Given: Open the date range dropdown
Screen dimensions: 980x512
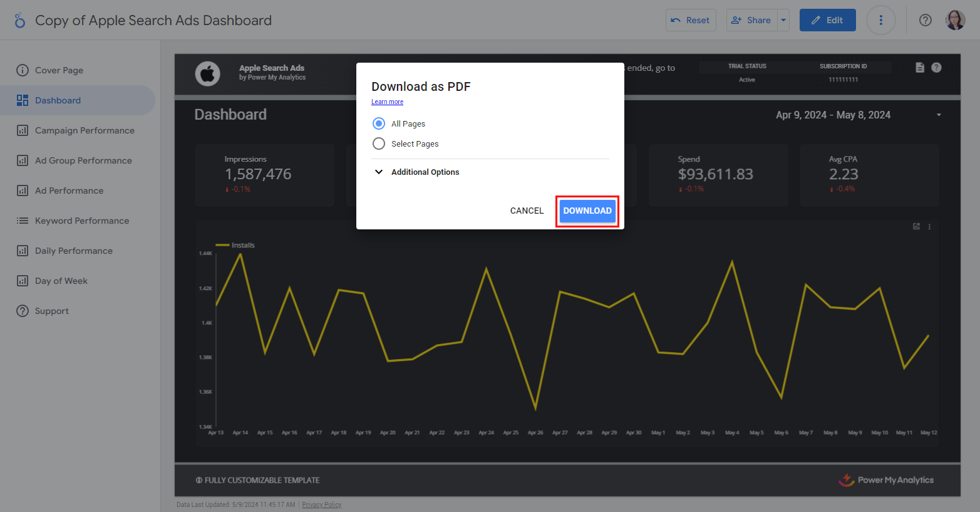Looking at the screenshot, I should [x=938, y=115].
